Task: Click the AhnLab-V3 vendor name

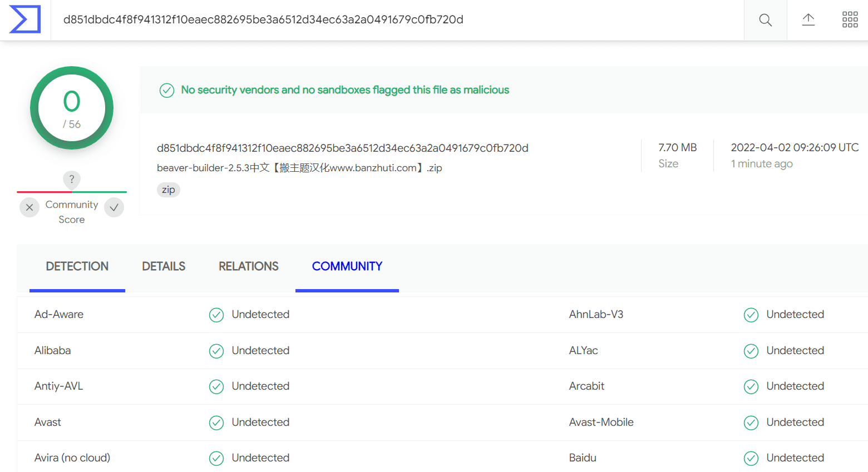Action: coord(596,315)
